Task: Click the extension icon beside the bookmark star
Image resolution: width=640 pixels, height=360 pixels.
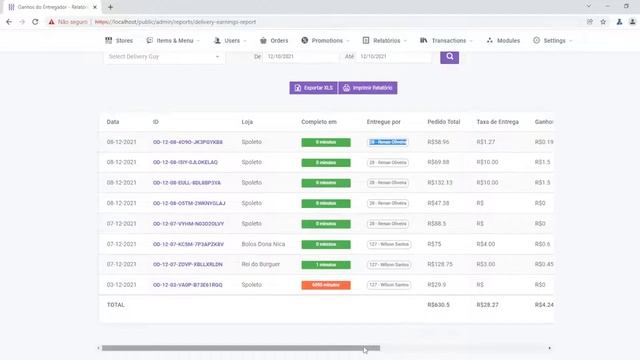Action: pos(619,22)
